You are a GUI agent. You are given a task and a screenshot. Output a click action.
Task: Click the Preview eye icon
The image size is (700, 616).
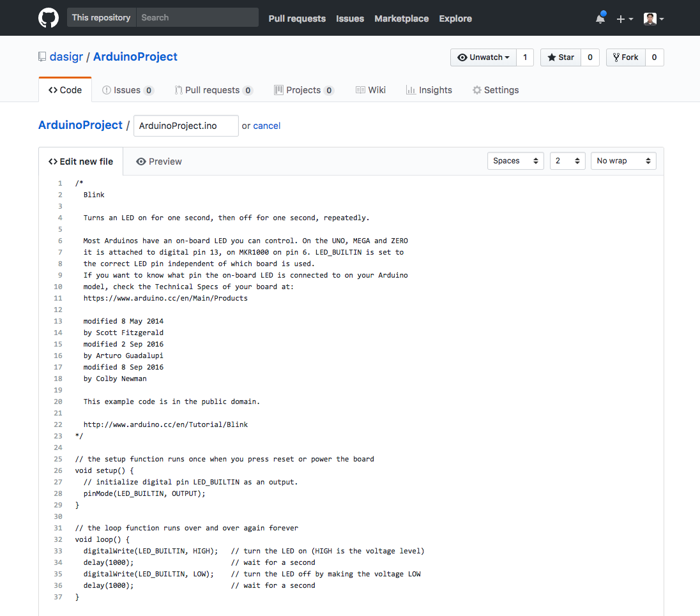pos(141,162)
